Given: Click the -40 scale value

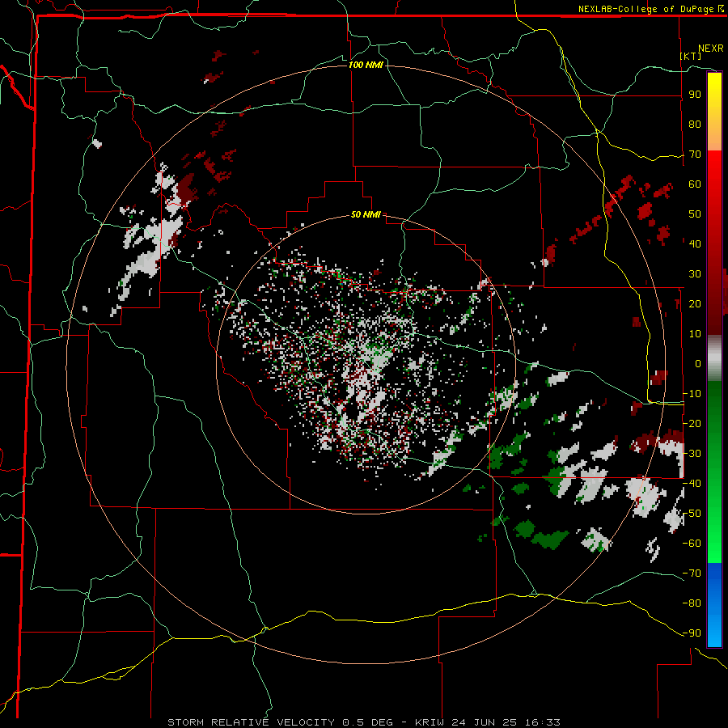Looking at the screenshot, I should coord(692,484).
